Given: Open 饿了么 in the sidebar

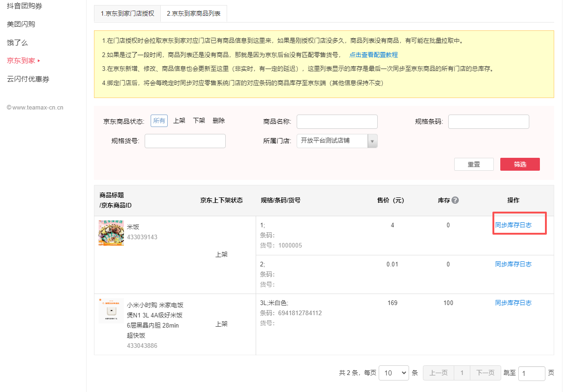Looking at the screenshot, I should pos(18,42).
